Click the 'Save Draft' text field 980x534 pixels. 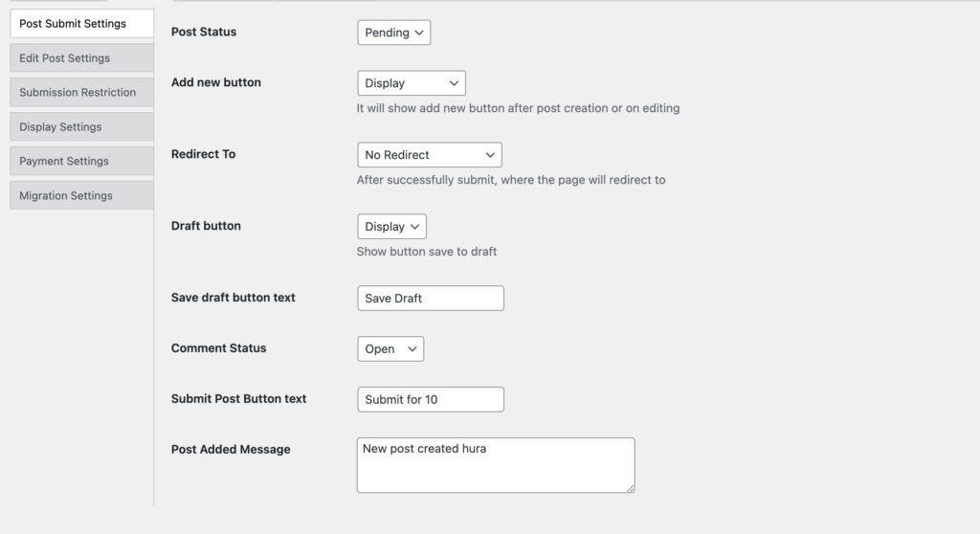430,299
